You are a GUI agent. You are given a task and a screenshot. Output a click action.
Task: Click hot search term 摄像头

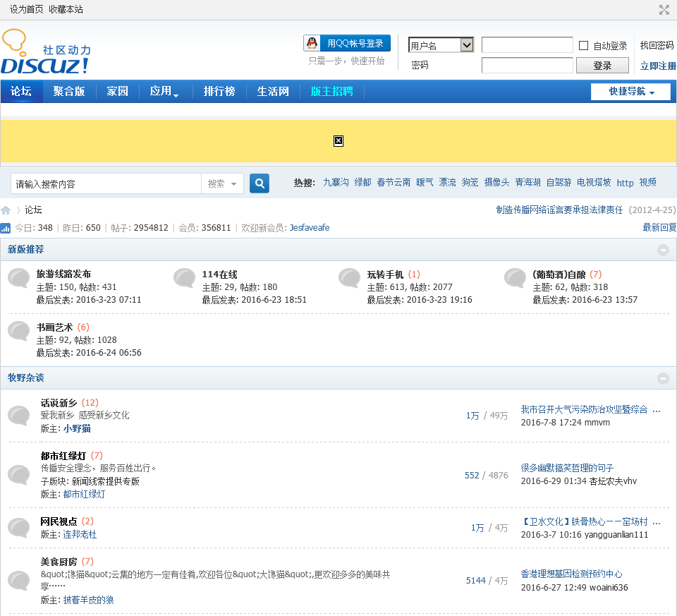(496, 182)
